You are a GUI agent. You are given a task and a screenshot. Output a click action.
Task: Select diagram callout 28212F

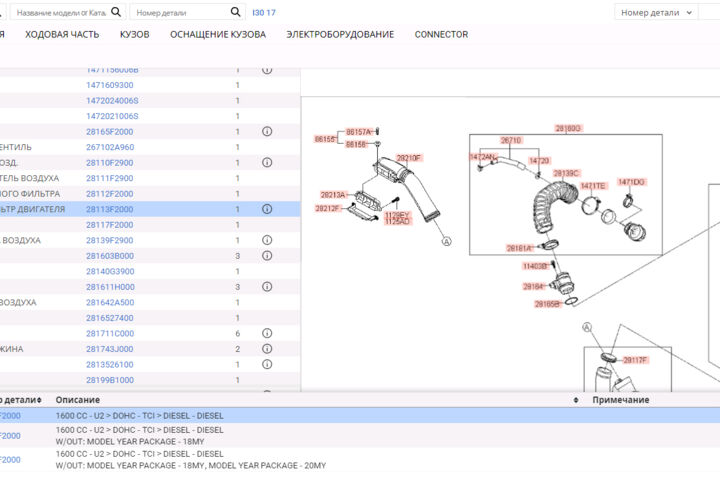pos(327,209)
